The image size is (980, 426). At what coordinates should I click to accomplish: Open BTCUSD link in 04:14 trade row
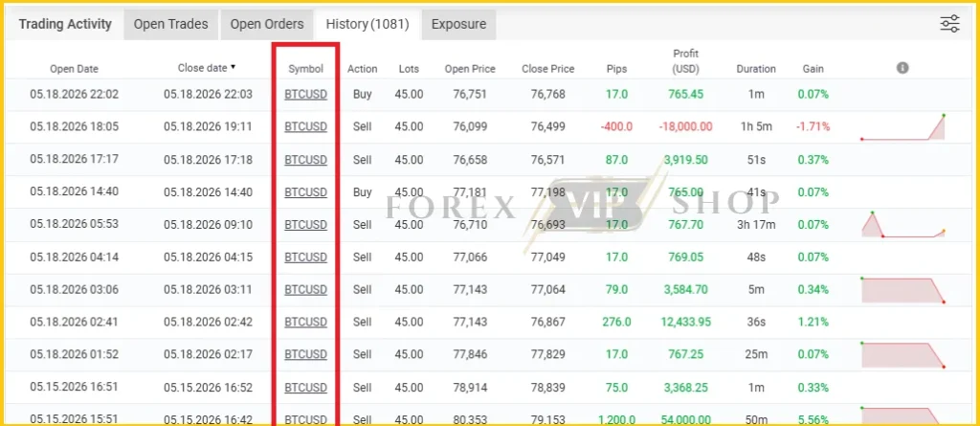[x=305, y=258]
